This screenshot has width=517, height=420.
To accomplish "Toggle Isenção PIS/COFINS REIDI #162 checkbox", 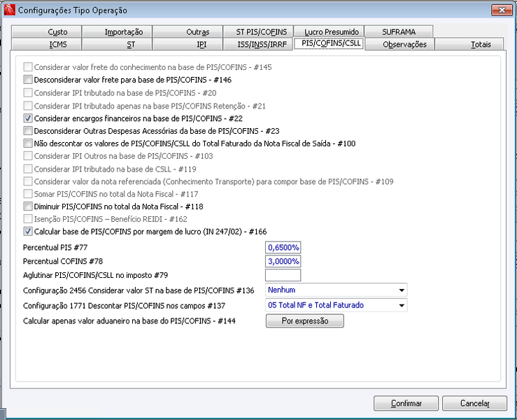I will click(x=28, y=218).
